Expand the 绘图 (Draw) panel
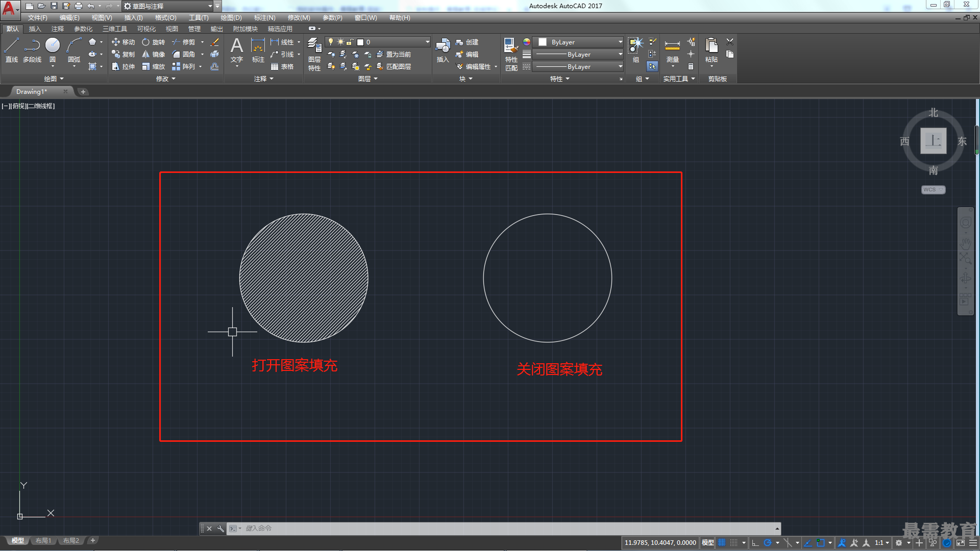This screenshot has height=551, width=980. click(x=54, y=79)
